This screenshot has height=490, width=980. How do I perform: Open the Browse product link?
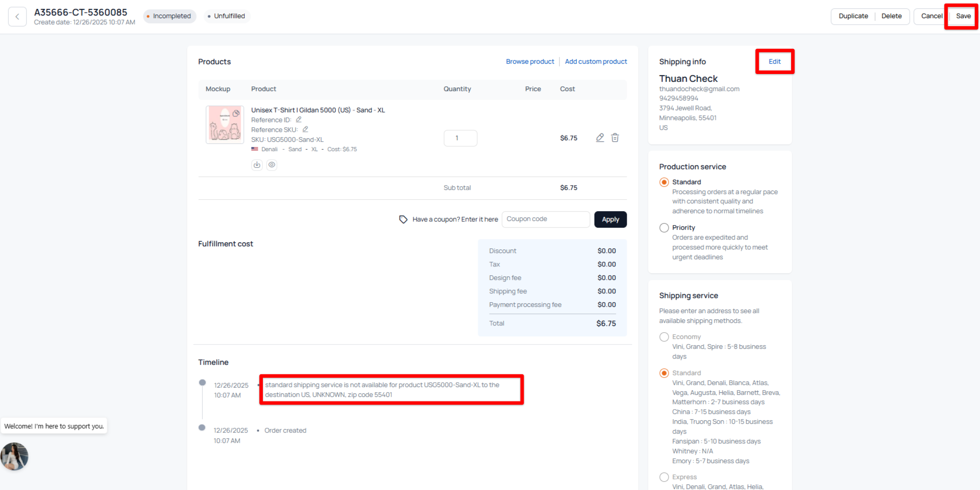click(x=530, y=62)
